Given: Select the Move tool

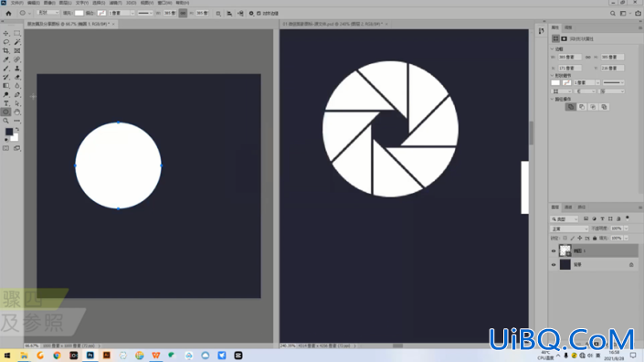Looking at the screenshot, I should click(x=5, y=33).
